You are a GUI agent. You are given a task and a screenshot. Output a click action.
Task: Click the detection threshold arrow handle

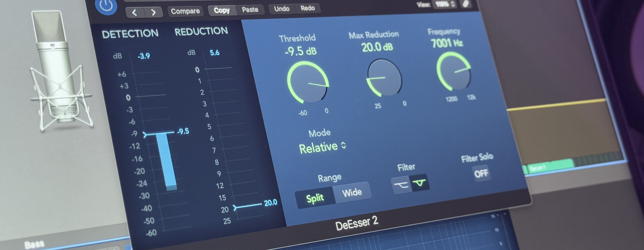click(x=145, y=135)
